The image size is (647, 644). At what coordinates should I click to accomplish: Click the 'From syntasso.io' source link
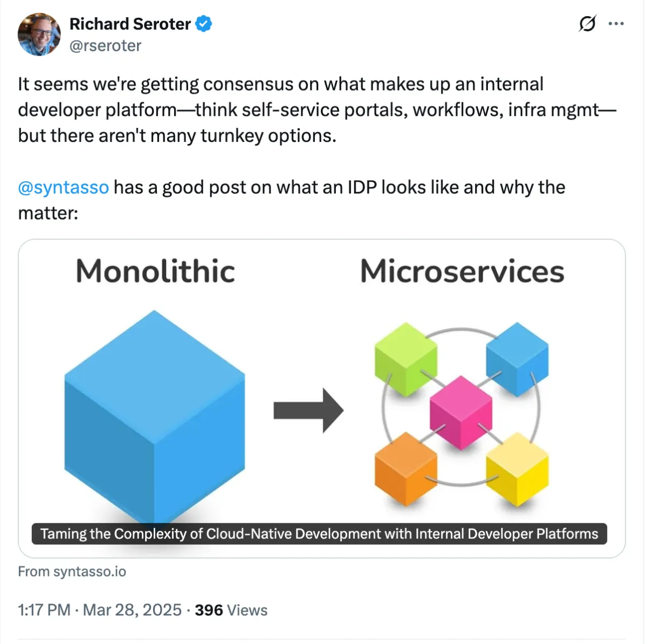(x=72, y=572)
